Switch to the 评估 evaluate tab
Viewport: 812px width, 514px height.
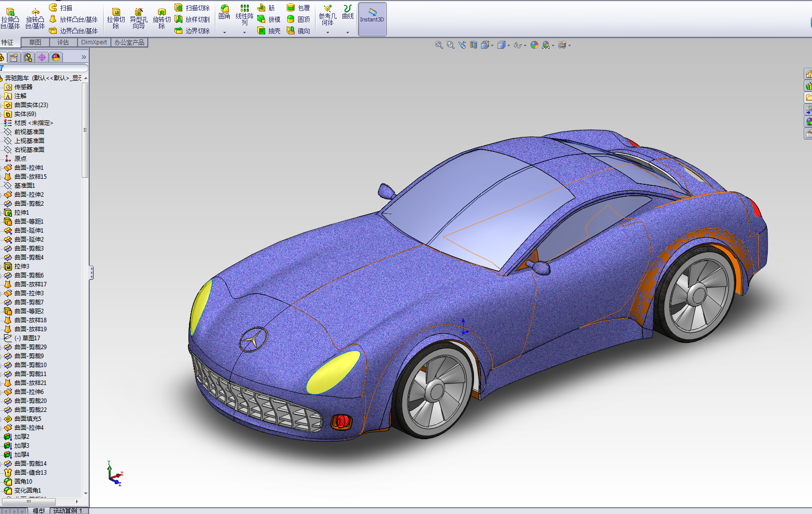click(x=63, y=42)
